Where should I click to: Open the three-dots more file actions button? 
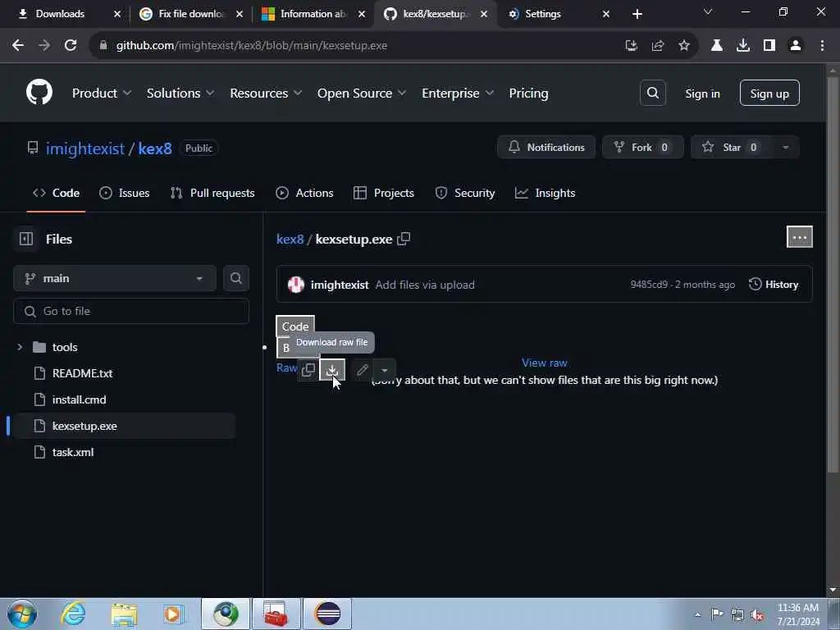click(x=799, y=237)
